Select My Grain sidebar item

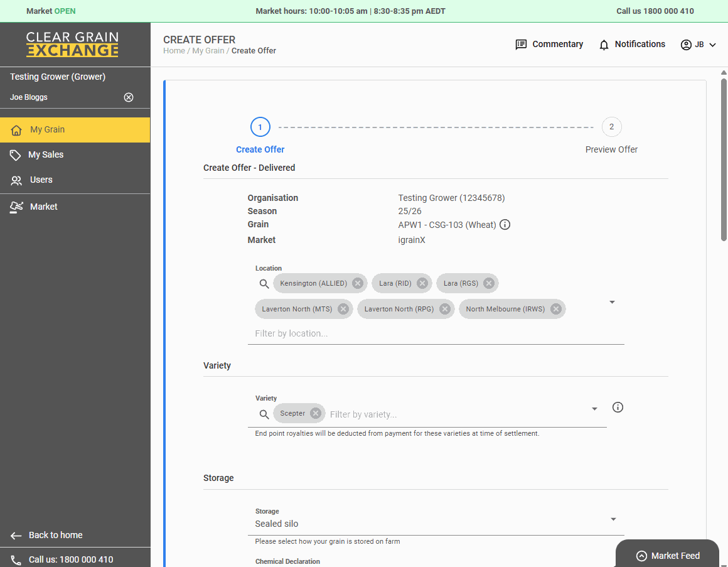point(75,129)
